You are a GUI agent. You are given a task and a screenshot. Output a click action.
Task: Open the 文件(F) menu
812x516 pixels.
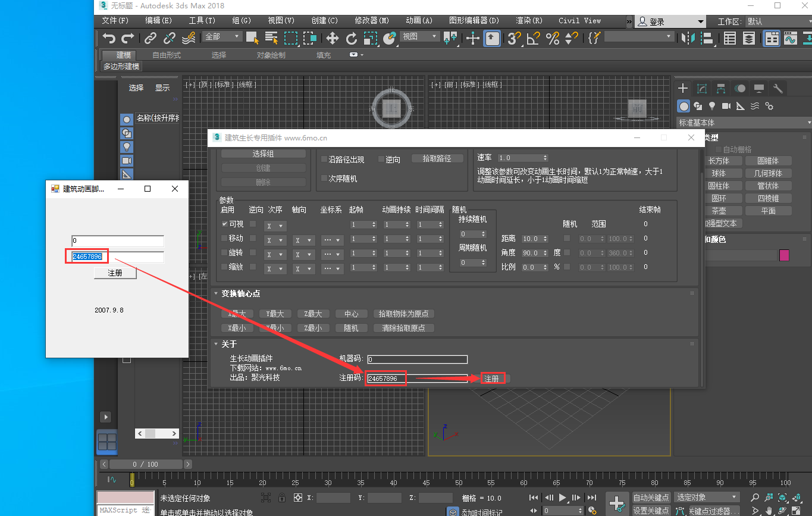[x=115, y=21]
